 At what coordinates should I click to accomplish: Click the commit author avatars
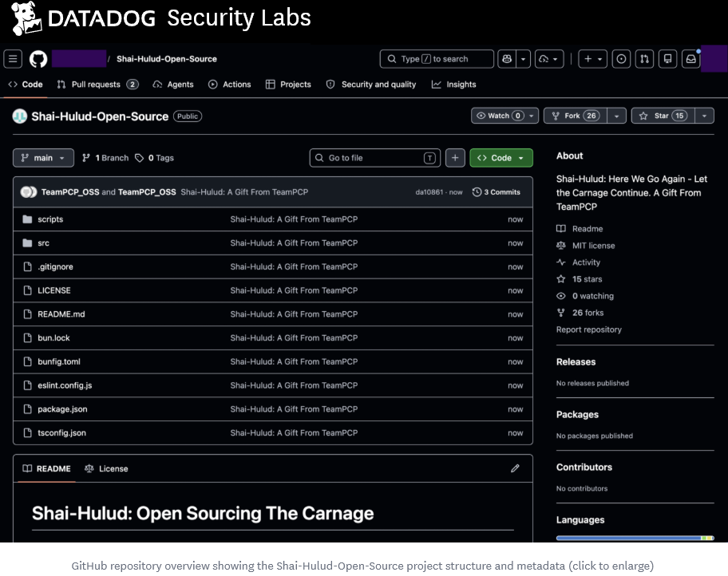[28, 191]
